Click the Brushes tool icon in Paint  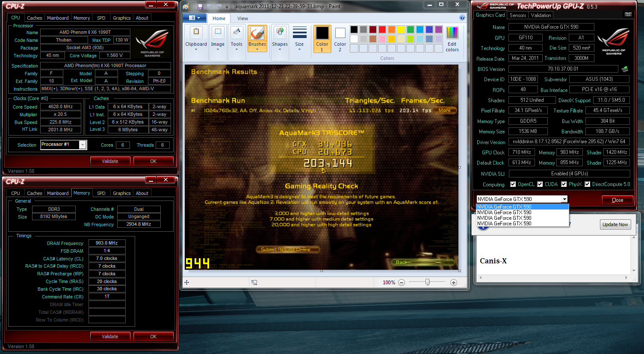tap(257, 33)
